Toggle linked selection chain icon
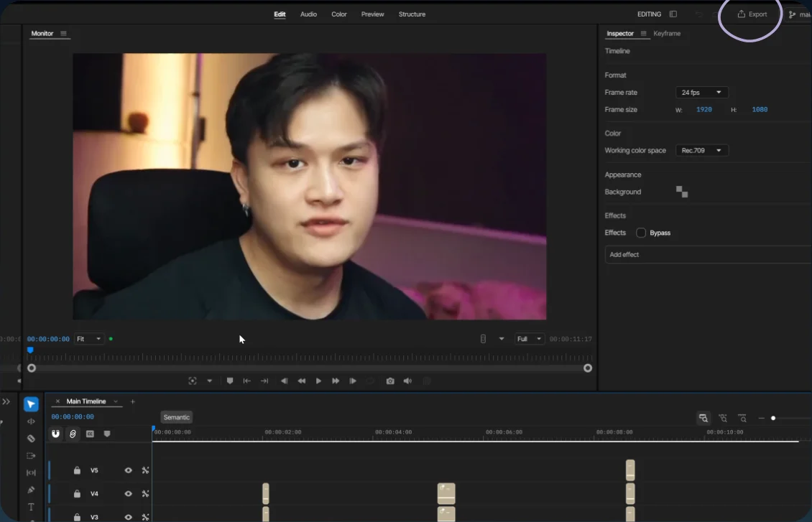812x522 pixels. (x=73, y=434)
